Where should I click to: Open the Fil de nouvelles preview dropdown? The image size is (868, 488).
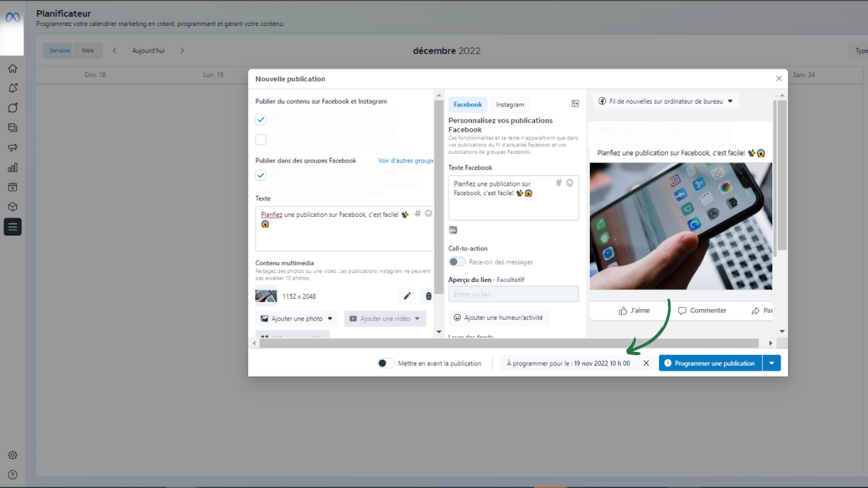tap(666, 101)
